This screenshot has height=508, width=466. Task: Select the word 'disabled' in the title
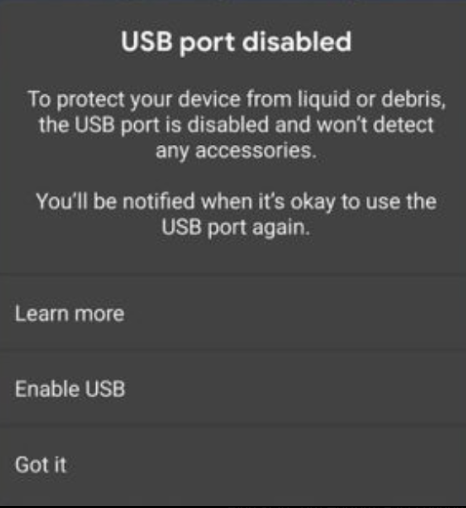coord(297,42)
